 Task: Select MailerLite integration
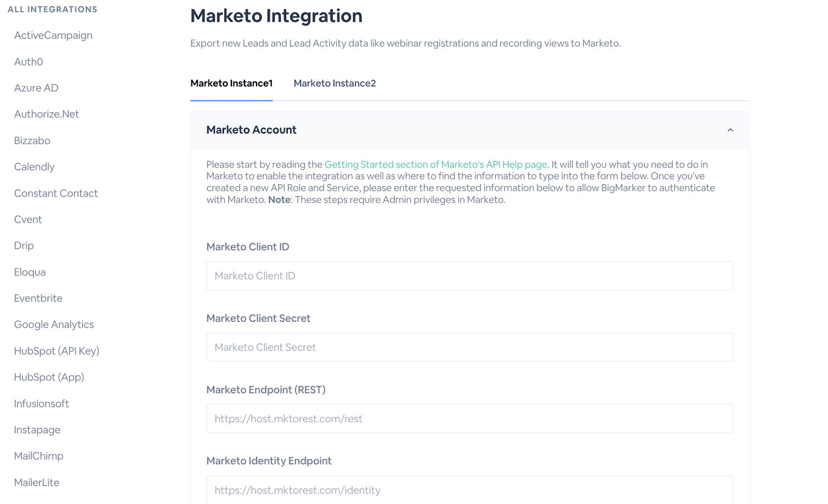[37, 482]
